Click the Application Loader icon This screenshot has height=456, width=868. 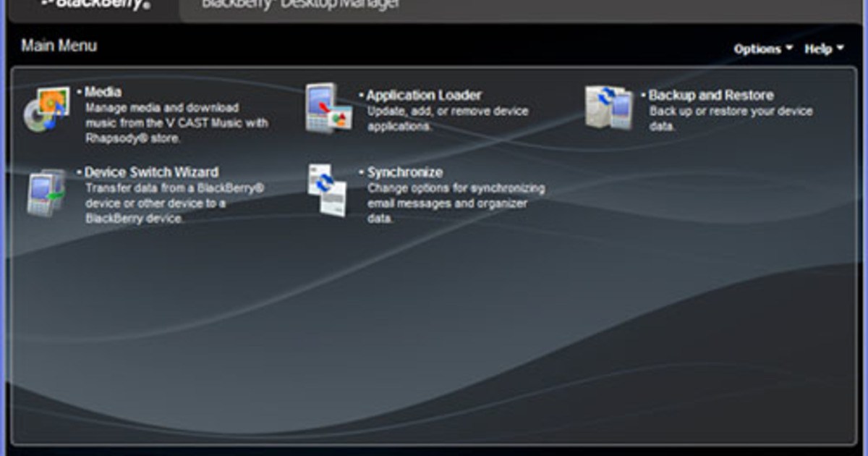tap(328, 109)
